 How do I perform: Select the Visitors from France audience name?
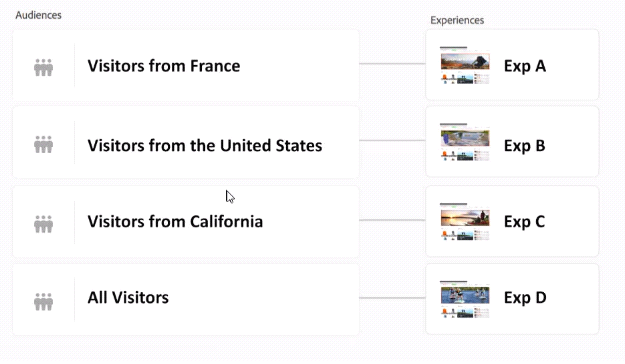pos(164,66)
